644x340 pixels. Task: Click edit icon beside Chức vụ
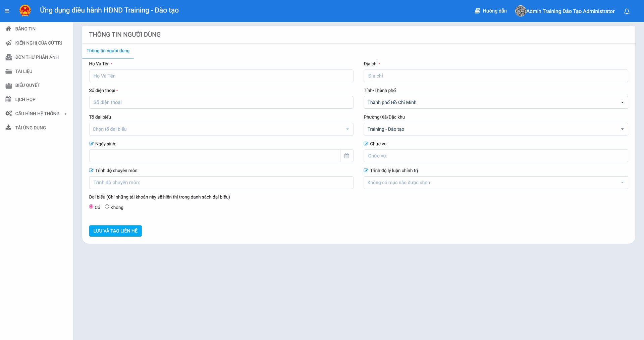(x=366, y=144)
